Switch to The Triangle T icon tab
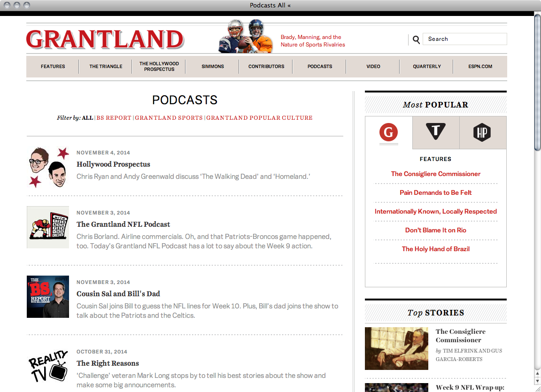This screenshot has height=392, width=541. (x=435, y=133)
